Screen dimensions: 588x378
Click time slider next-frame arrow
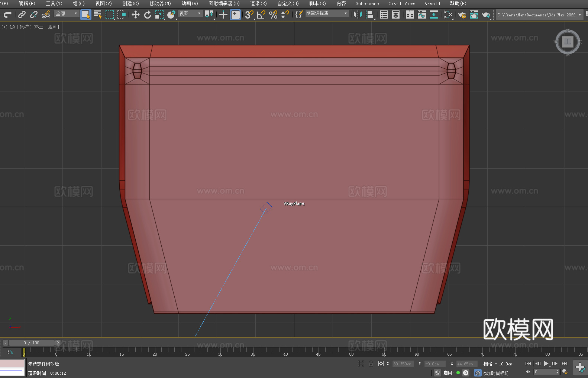tap(58, 343)
